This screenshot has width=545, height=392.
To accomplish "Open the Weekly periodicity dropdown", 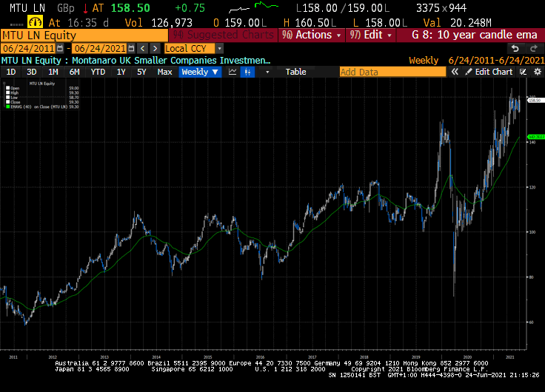I will click(x=200, y=72).
